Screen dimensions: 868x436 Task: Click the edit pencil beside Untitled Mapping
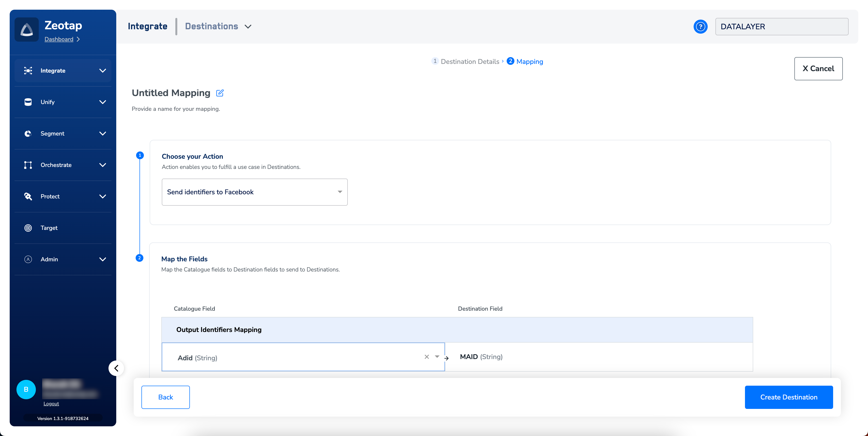(x=220, y=93)
